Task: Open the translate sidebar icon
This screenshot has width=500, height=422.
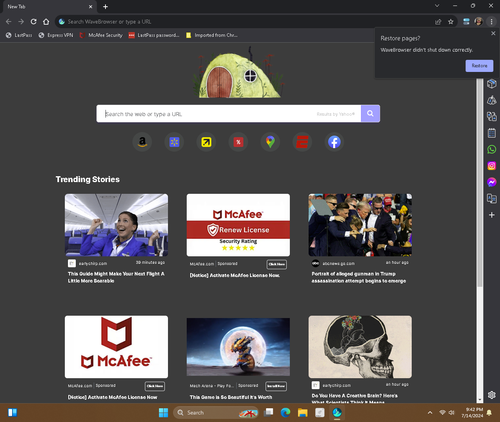Action: click(x=492, y=199)
